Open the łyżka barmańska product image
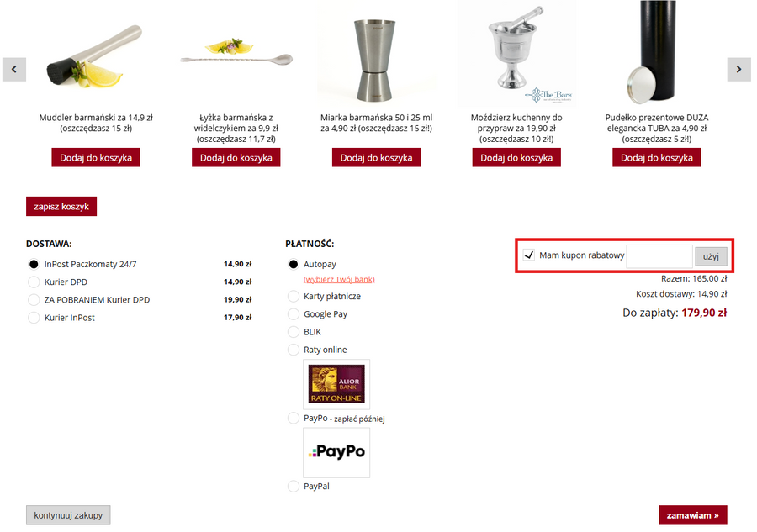Image resolution: width=757 pixels, height=532 pixels. pos(236,55)
